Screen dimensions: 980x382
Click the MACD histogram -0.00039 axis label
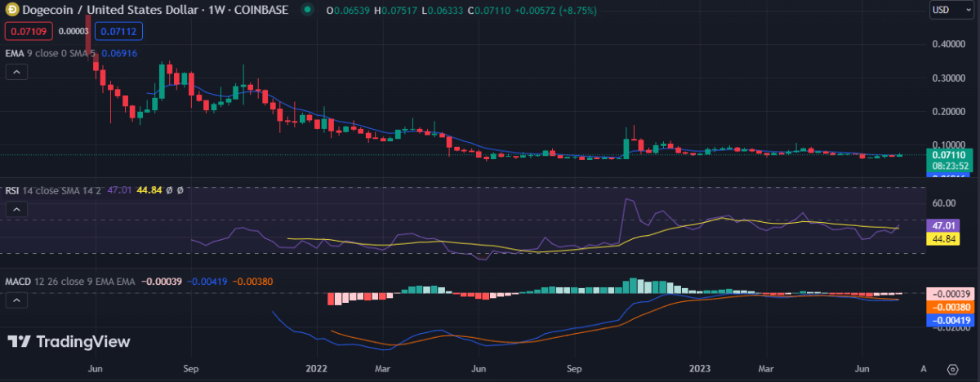point(949,294)
